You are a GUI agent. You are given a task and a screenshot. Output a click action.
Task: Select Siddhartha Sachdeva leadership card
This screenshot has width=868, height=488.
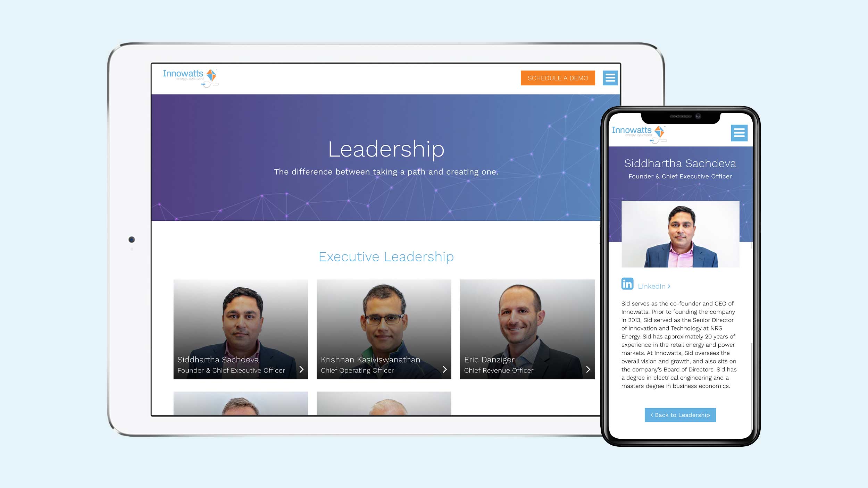[x=241, y=331]
